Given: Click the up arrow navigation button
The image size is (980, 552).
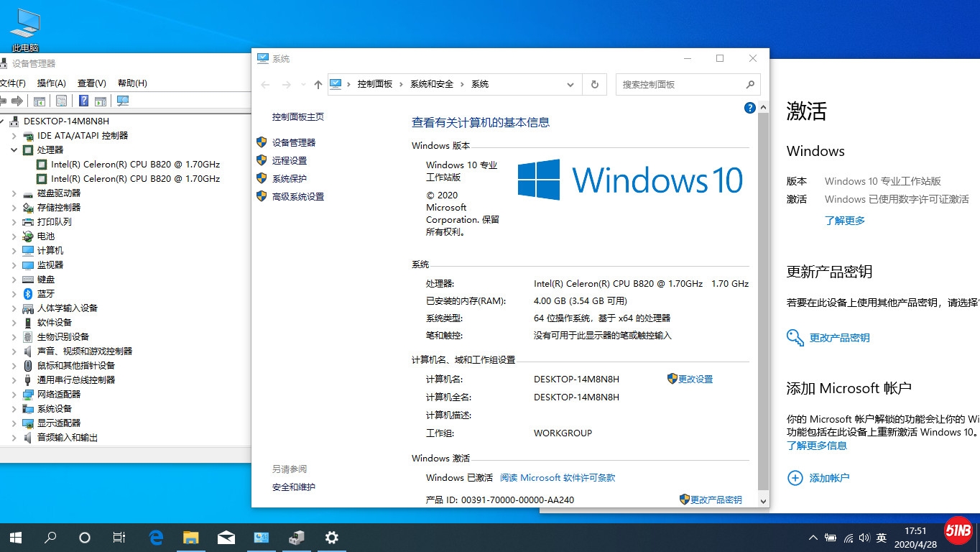Looking at the screenshot, I should pos(318,84).
